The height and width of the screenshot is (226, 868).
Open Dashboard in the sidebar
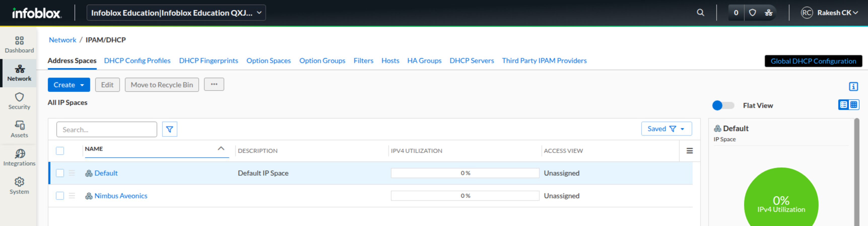point(19,45)
